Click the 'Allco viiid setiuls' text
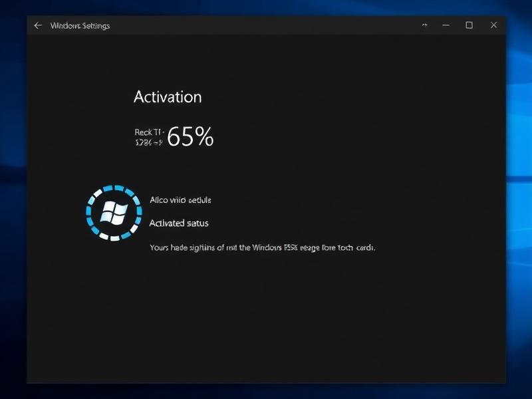Viewport: 532px width, 399px height. pos(180,200)
